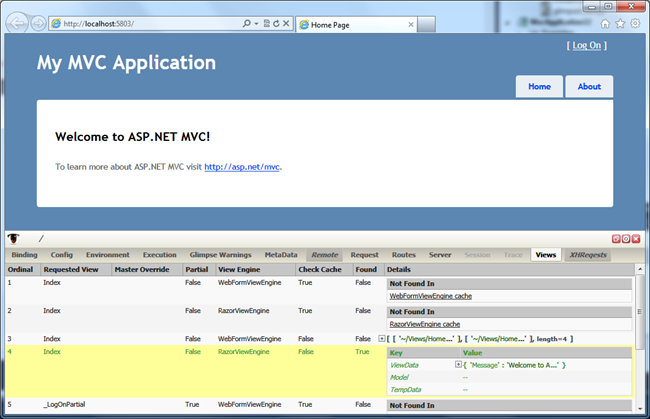Viewport: 650px width, 419px height.
Task: Click the About navigation button
Action: pyautogui.click(x=589, y=87)
